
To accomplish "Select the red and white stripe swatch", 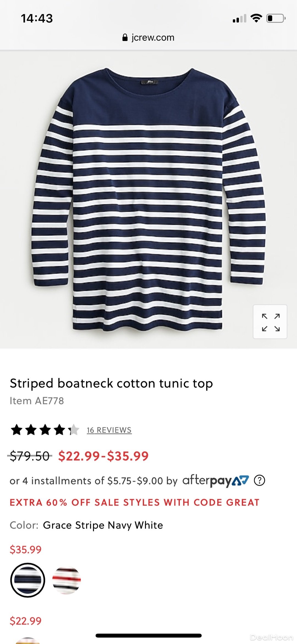I will pos(67,580).
